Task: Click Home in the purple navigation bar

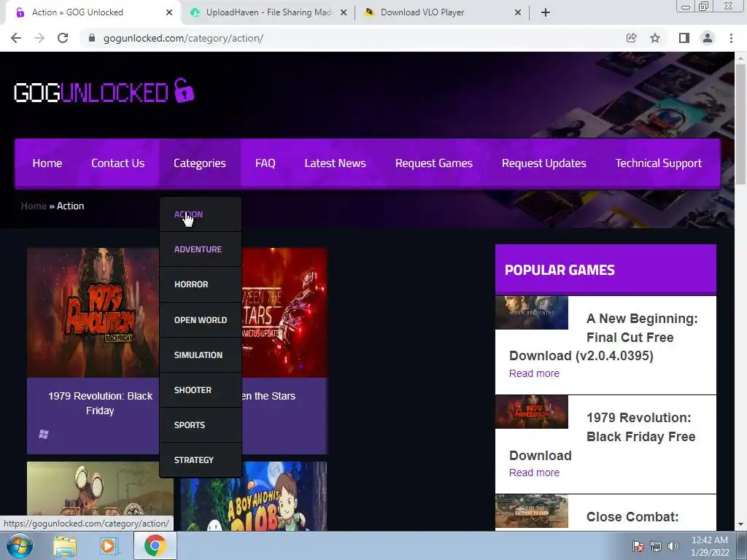Action: [47, 163]
